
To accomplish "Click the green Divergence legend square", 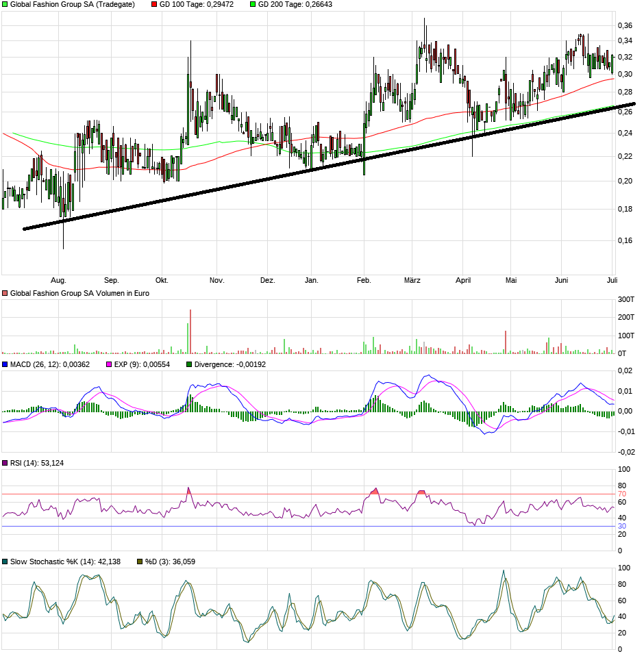I will [x=189, y=365].
